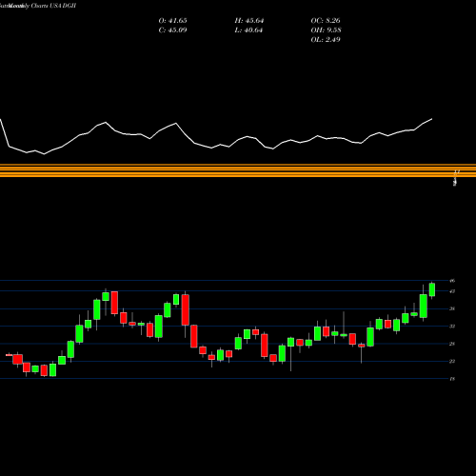The image size is (476, 476).
Task: Click the 18 price axis label
Action: (x=452, y=379)
